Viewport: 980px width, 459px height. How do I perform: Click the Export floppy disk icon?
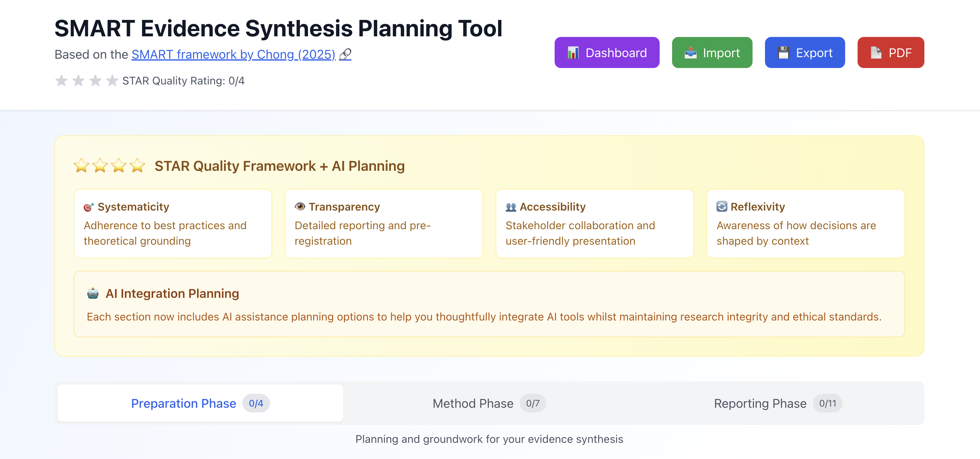[784, 52]
